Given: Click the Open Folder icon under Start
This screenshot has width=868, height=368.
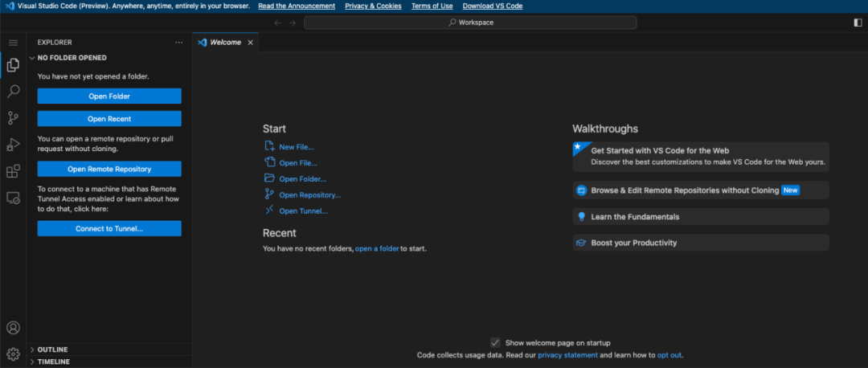Looking at the screenshot, I should (x=269, y=178).
